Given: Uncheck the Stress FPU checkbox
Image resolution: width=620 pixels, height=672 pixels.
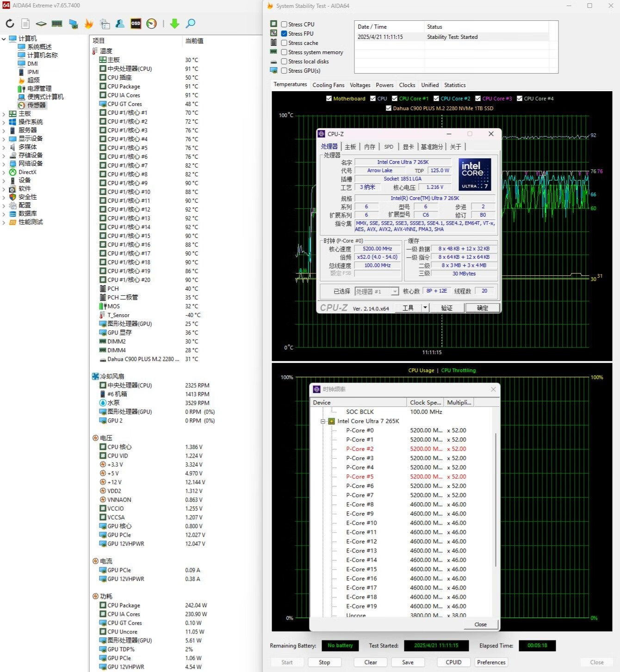Looking at the screenshot, I should [x=284, y=33].
